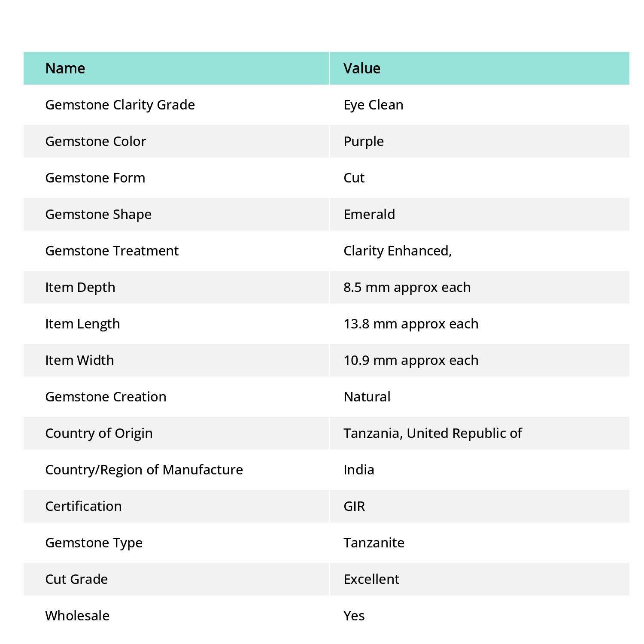Select the Country/Region of Manufacture label
The width and height of the screenshot is (644, 644).
pyautogui.click(x=144, y=470)
